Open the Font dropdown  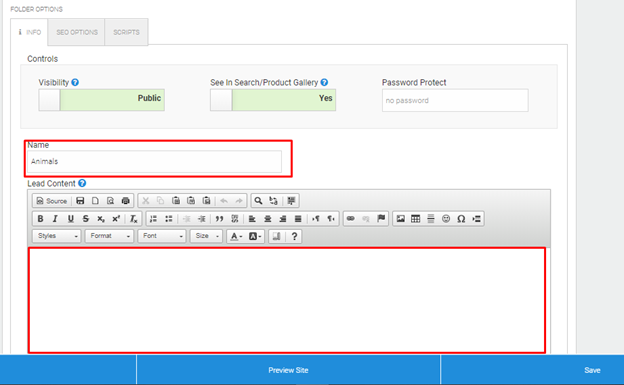(162, 236)
